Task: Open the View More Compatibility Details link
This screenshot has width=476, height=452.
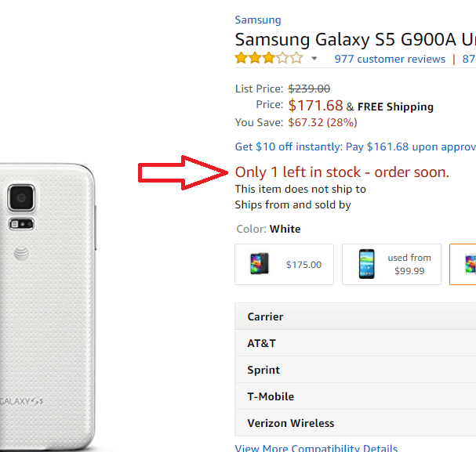Action: click(316, 448)
